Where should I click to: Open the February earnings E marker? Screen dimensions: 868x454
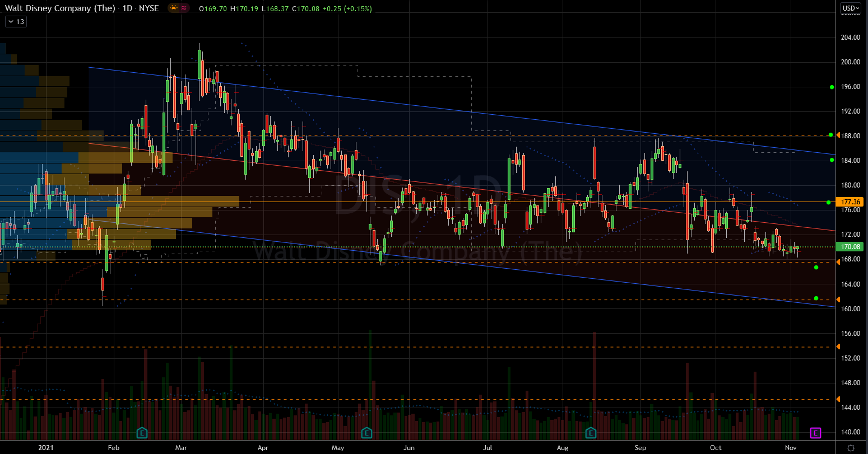(142, 433)
